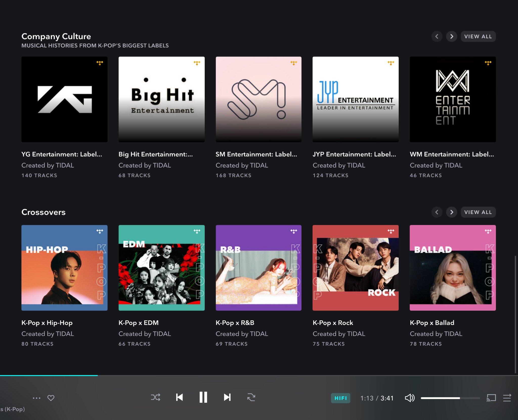Image resolution: width=518 pixels, height=420 pixels.
Task: Click the HIFI quality badge
Action: click(340, 398)
